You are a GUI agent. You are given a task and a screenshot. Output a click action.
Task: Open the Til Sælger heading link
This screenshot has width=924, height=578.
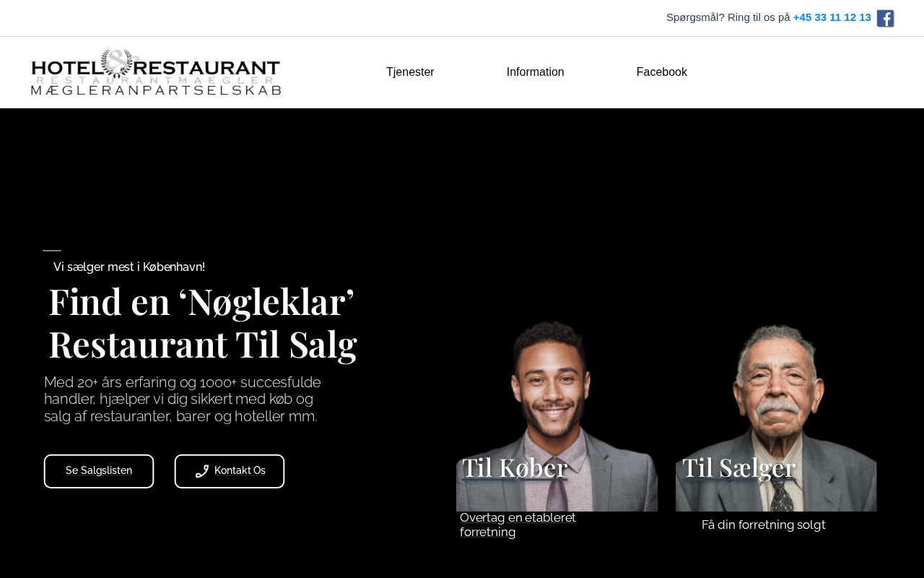tap(738, 467)
